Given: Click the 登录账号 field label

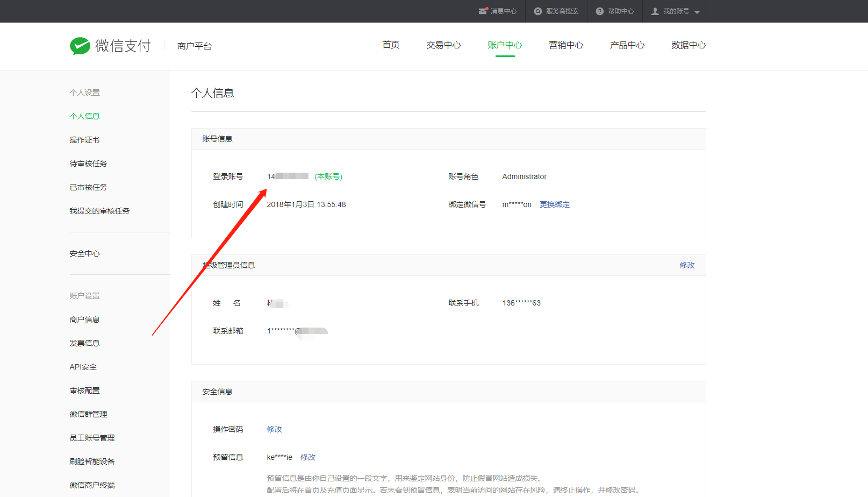Looking at the screenshot, I should pos(228,176).
